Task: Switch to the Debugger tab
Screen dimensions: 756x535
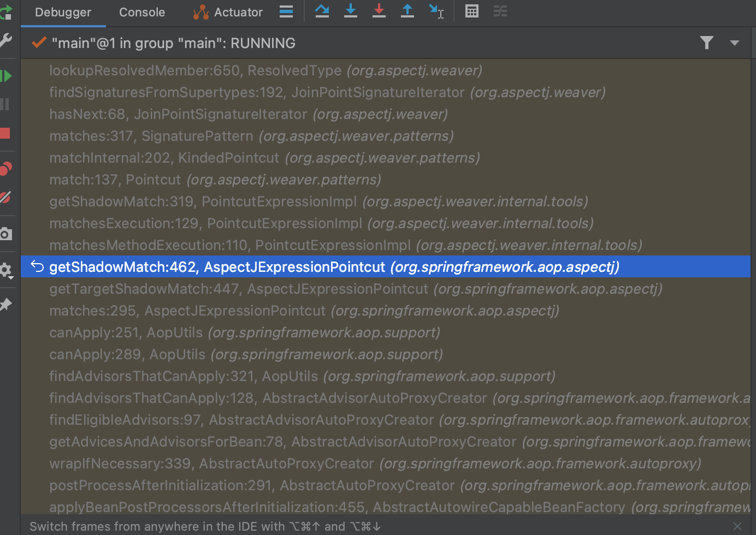Action: [63, 12]
